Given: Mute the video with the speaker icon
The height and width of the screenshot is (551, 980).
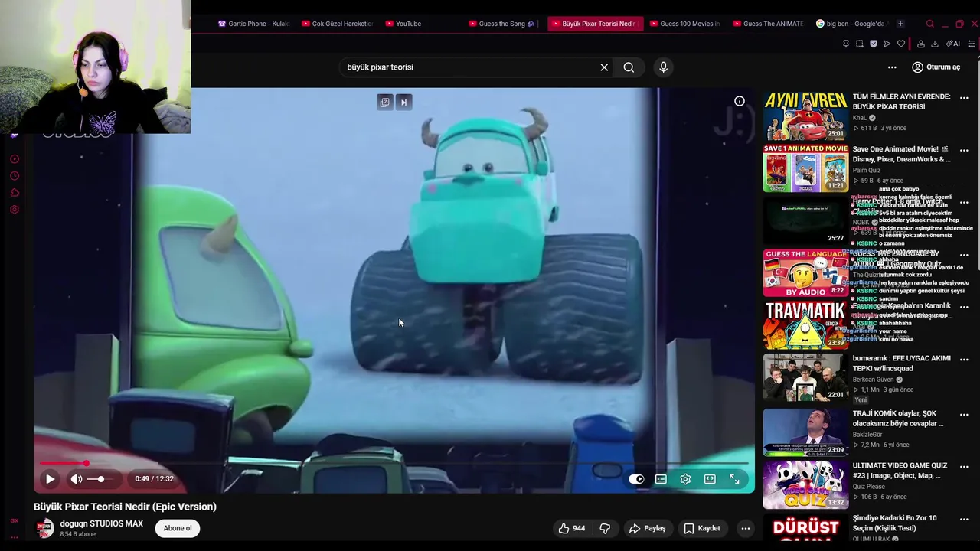Looking at the screenshot, I should click(77, 479).
